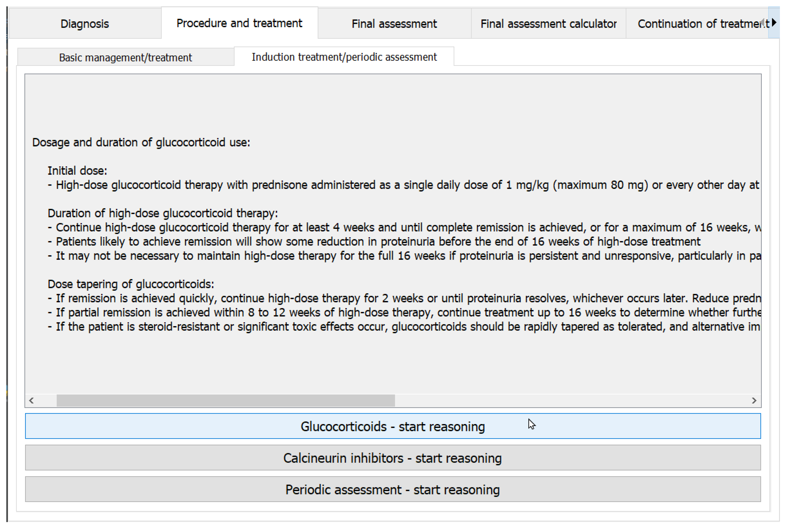Switch to Basic management/treatment sub-tab
The height and width of the screenshot is (532, 787).
click(x=125, y=58)
